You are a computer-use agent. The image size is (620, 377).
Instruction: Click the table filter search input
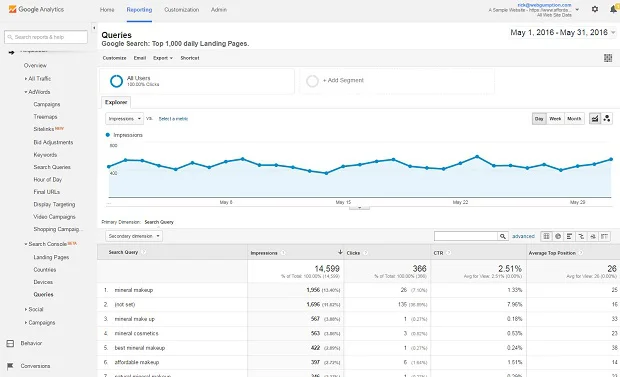click(466, 236)
